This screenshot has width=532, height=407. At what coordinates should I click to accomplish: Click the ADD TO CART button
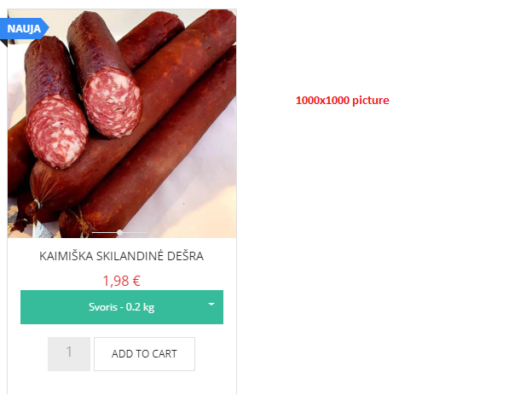click(144, 354)
